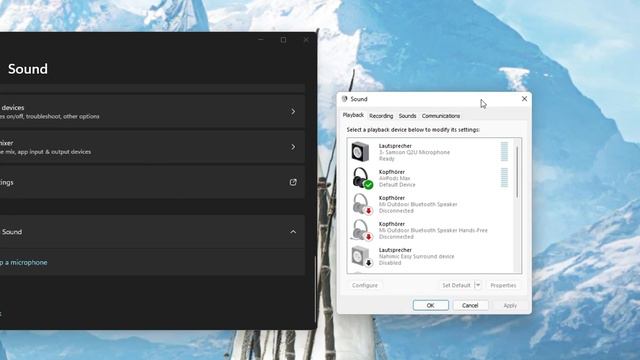Select 'Mi Outdoor Bluetooth Speaker Hands-Free' text
Screen dimensions: 640x360
(433, 230)
